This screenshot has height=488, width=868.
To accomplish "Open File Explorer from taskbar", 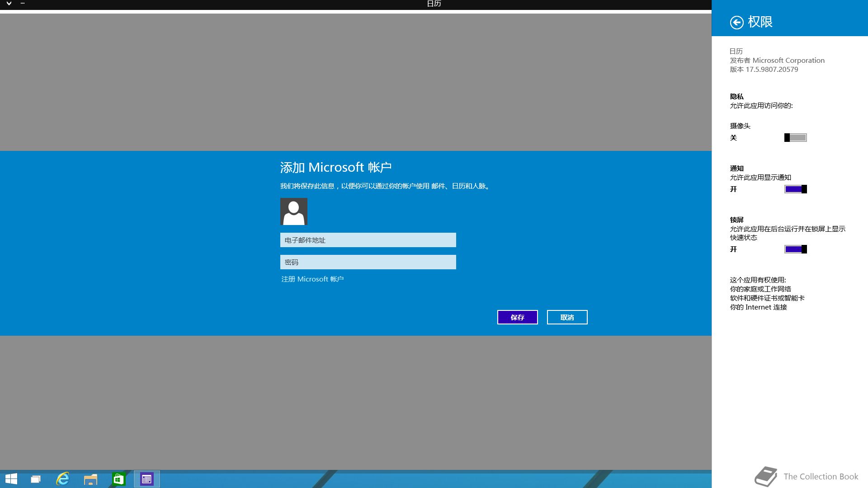I will point(90,479).
